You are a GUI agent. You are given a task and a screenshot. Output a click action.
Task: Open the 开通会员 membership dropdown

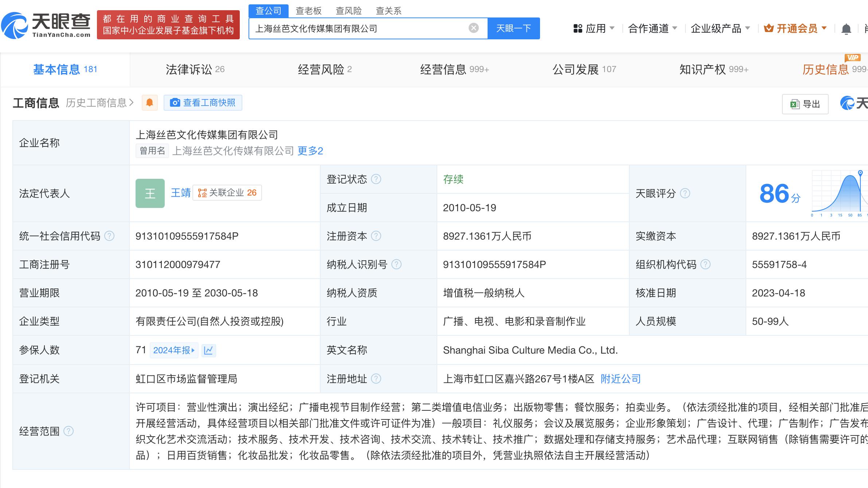click(795, 28)
